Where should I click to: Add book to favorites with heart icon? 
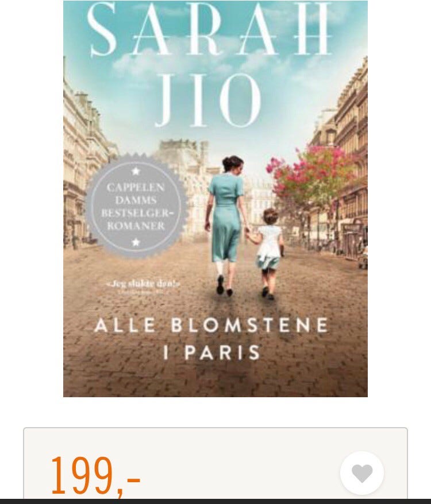click(362, 473)
